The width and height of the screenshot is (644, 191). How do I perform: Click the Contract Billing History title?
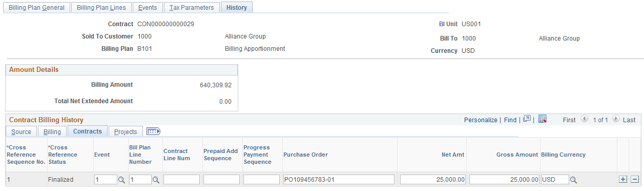coord(46,120)
